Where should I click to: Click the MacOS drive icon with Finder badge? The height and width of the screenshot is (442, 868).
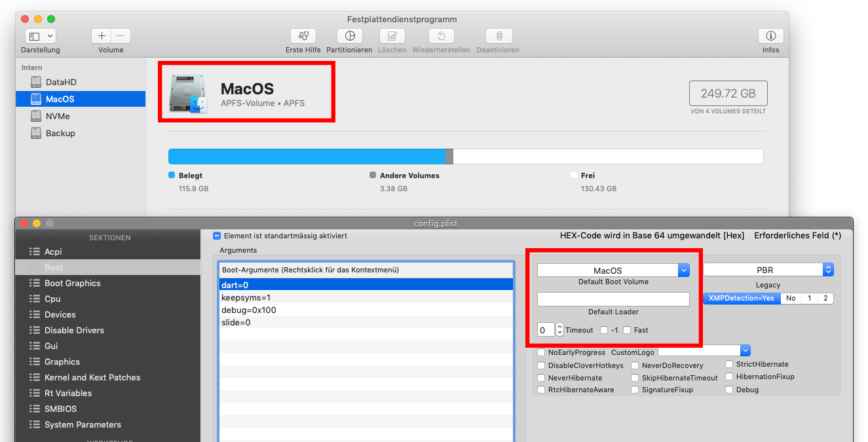188,94
